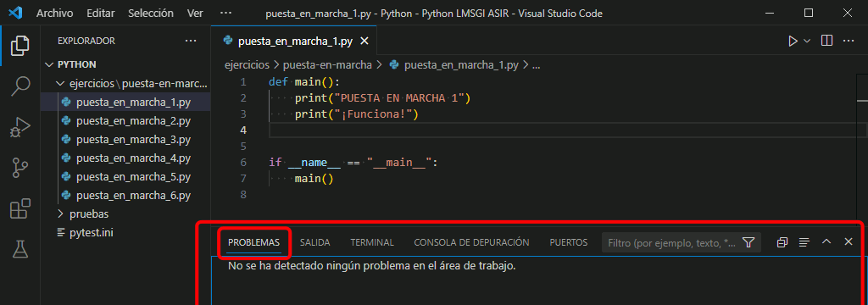The image size is (868, 305).
Task: Open puesta_en_marcha_6.py in explorer
Action: click(125, 195)
